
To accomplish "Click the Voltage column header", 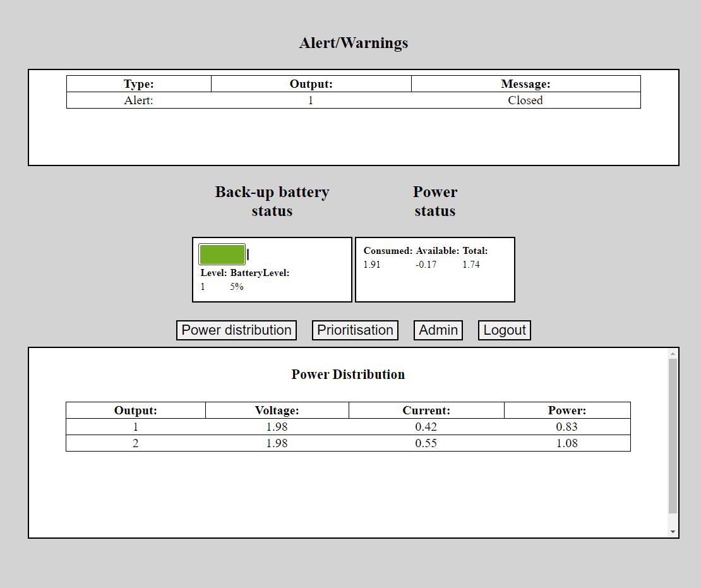I will tap(277, 411).
